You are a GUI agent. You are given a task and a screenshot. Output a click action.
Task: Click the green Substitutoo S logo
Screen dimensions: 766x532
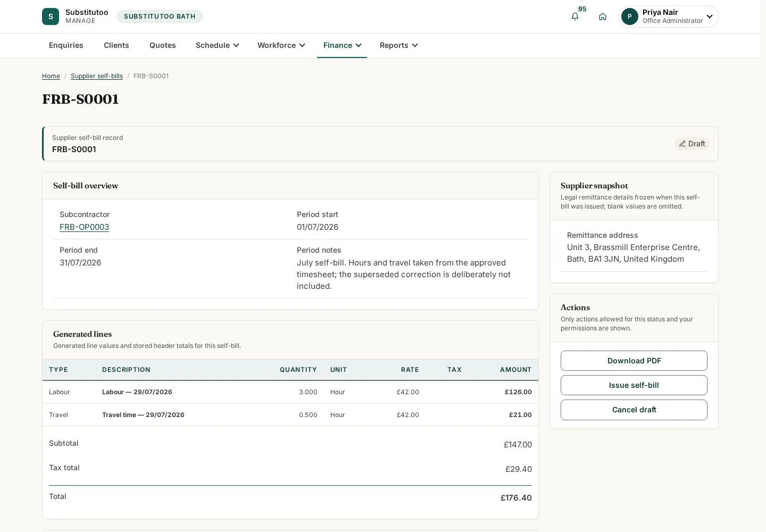pos(51,16)
